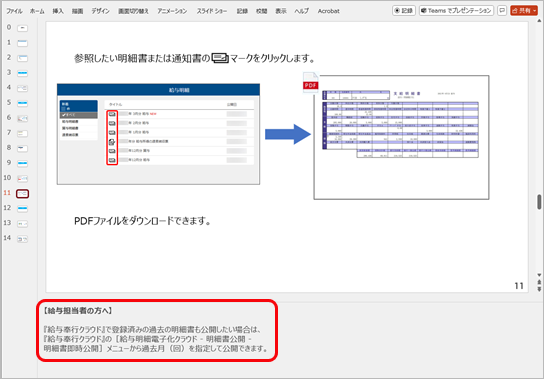The height and width of the screenshot is (379, 544).
Task: Click the detail icon for 3月分 給与 row
Action: coord(112,114)
